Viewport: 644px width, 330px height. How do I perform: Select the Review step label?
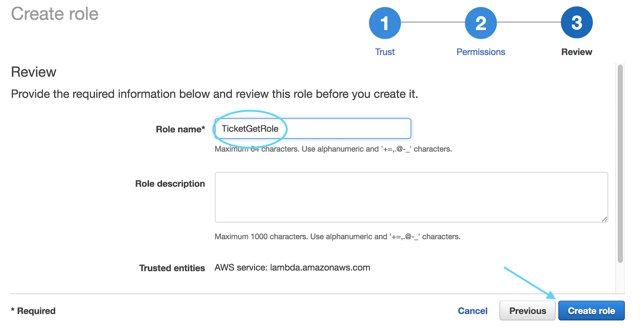coord(577,52)
